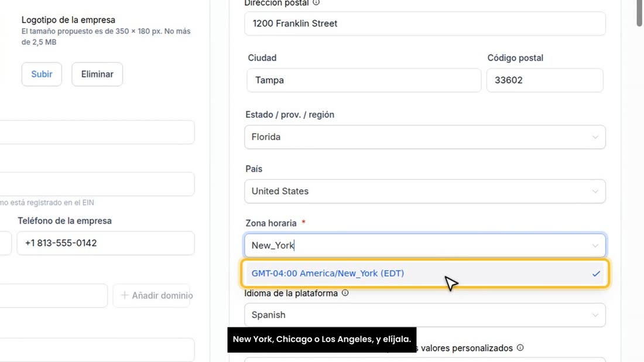
Task: Open the Estado / prov. / región dropdown
Action: (x=424, y=137)
